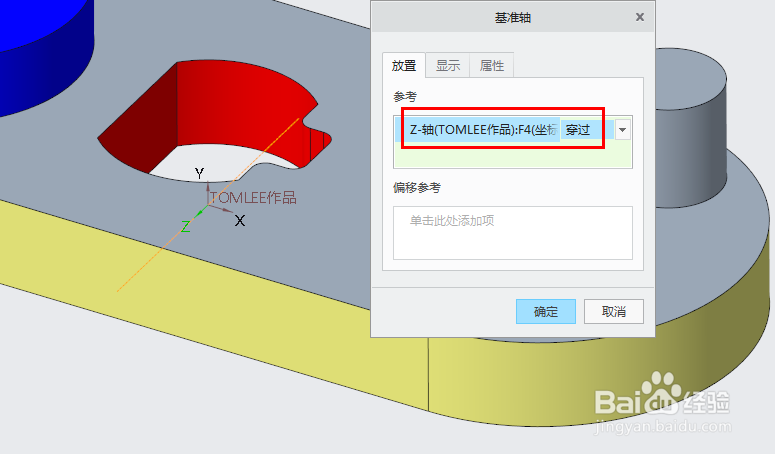Switch to the 放置 tab
775x454 pixels.
pyautogui.click(x=404, y=66)
